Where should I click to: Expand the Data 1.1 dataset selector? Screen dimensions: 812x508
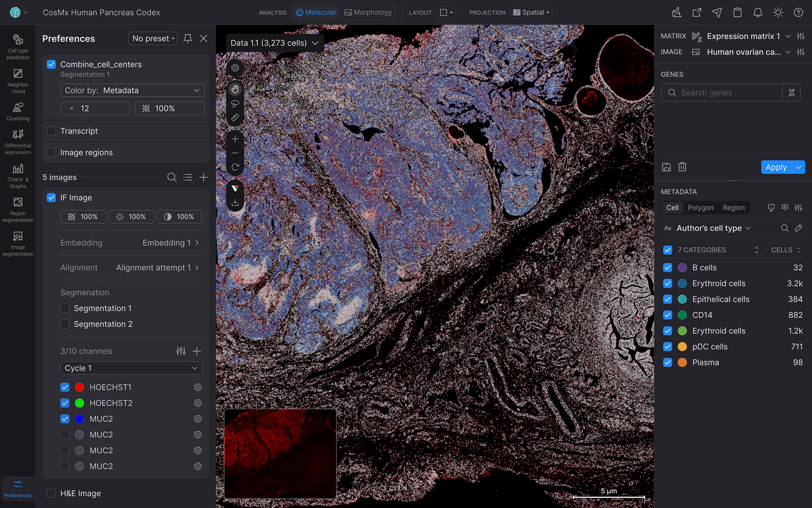point(273,43)
